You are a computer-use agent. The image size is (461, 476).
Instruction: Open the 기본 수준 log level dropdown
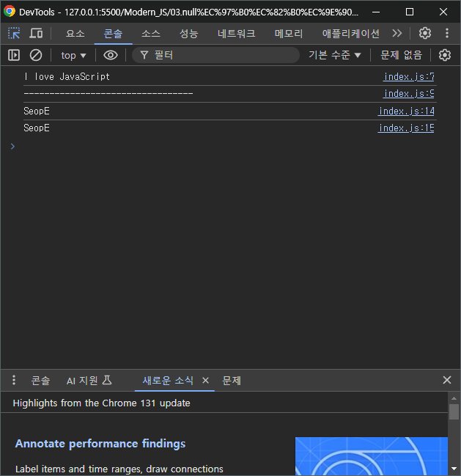coord(334,55)
